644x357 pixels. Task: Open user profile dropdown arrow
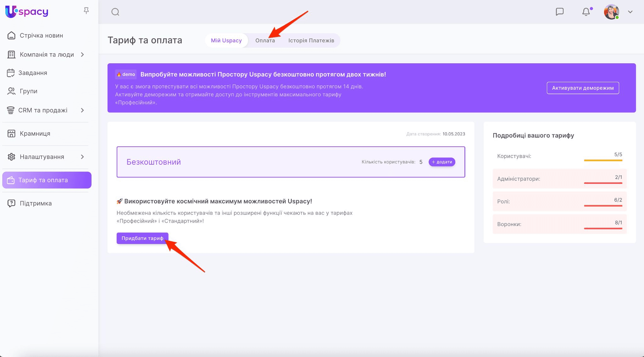[x=630, y=12]
